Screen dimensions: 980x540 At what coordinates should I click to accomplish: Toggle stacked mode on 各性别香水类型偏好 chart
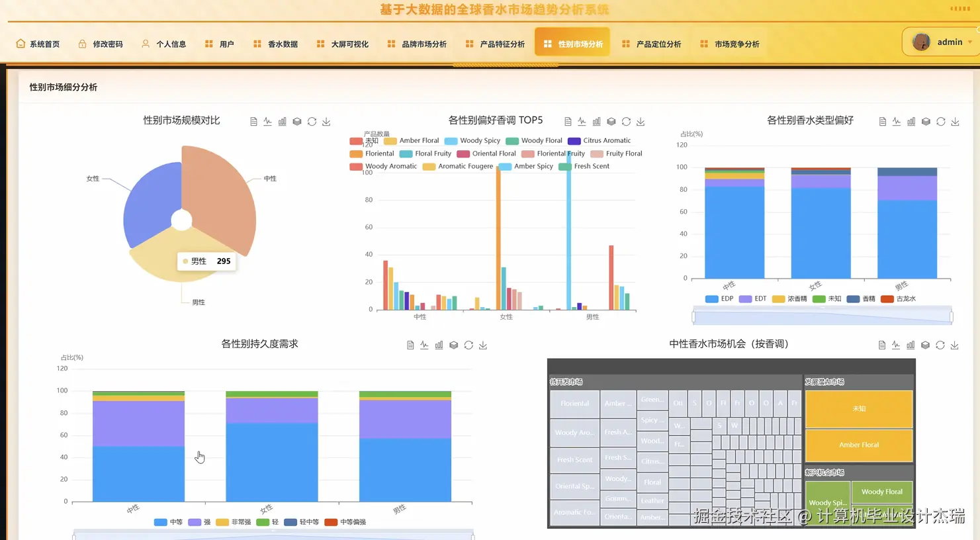click(926, 122)
